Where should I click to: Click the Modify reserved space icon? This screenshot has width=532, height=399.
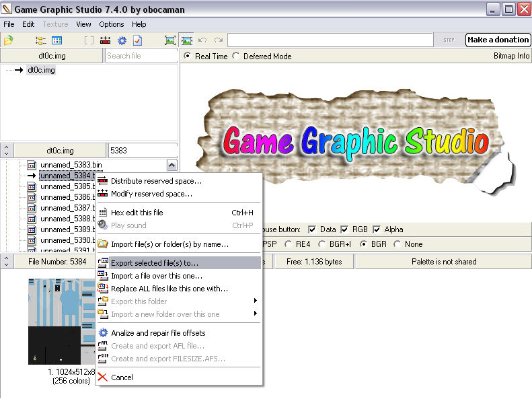[102, 193]
